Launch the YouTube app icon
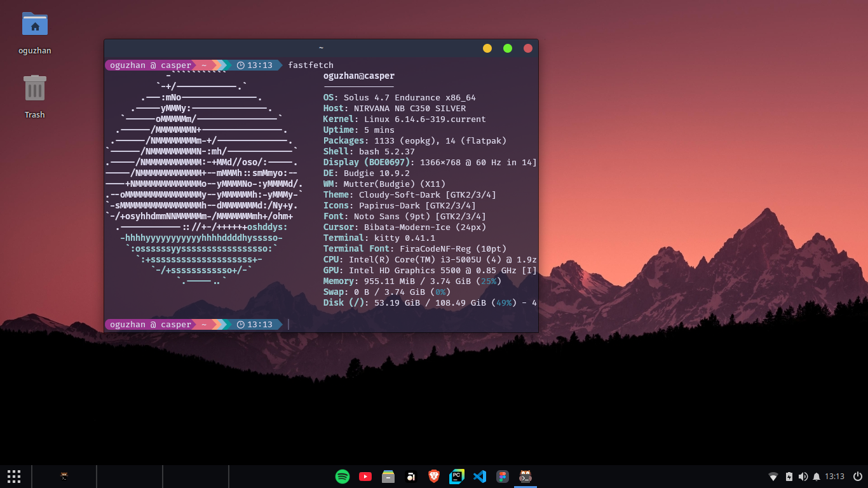 365,476
